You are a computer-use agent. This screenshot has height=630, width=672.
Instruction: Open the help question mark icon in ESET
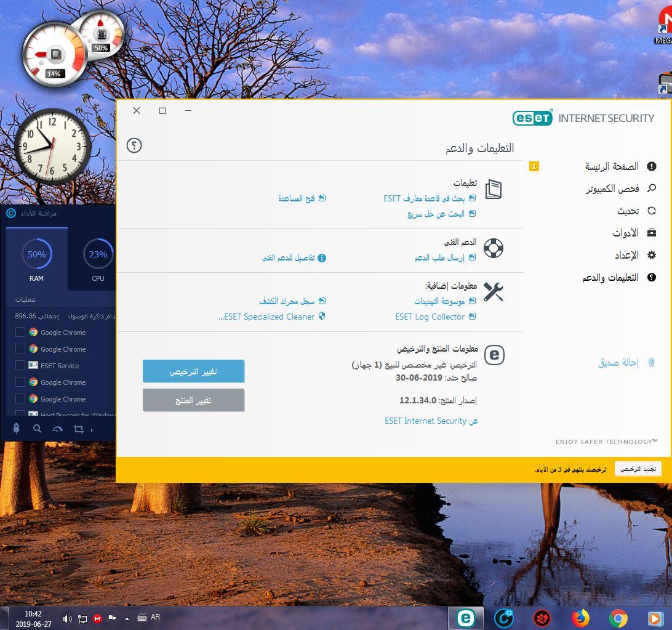point(134,145)
